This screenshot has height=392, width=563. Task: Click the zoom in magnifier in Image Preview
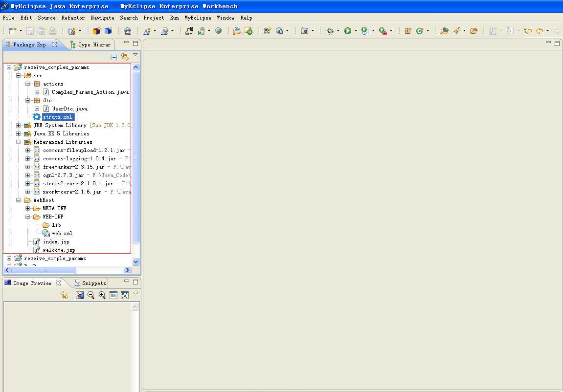(102, 295)
